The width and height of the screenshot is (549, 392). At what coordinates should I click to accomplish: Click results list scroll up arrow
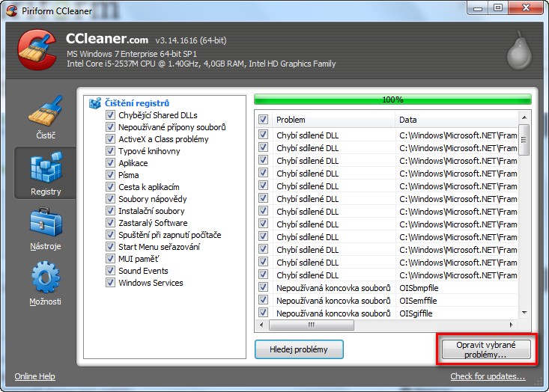[524, 117]
